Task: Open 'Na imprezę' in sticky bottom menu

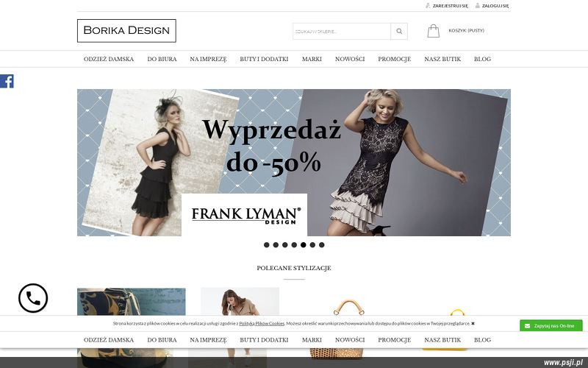Action: [208, 340]
